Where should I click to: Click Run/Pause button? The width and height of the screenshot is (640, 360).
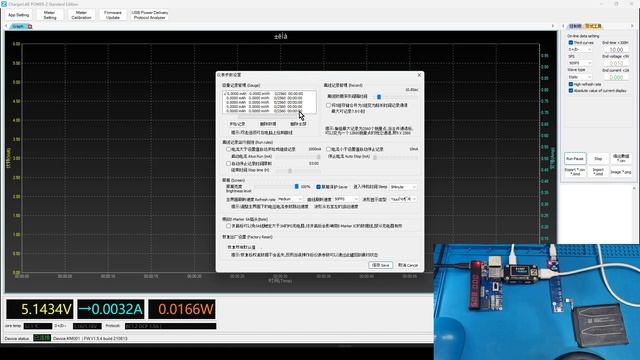pyautogui.click(x=575, y=158)
